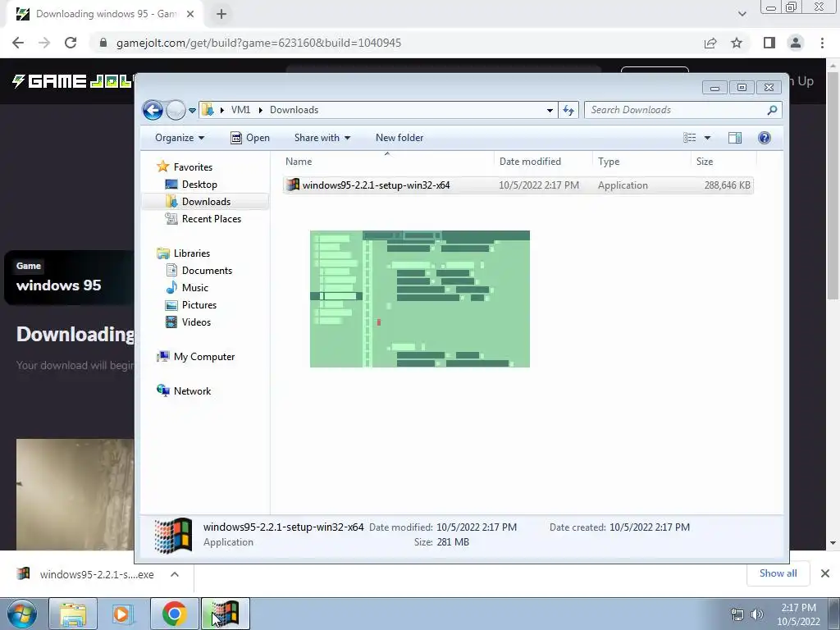Image resolution: width=840 pixels, height=630 pixels.
Task: Click Show all downloads
Action: tap(778, 573)
